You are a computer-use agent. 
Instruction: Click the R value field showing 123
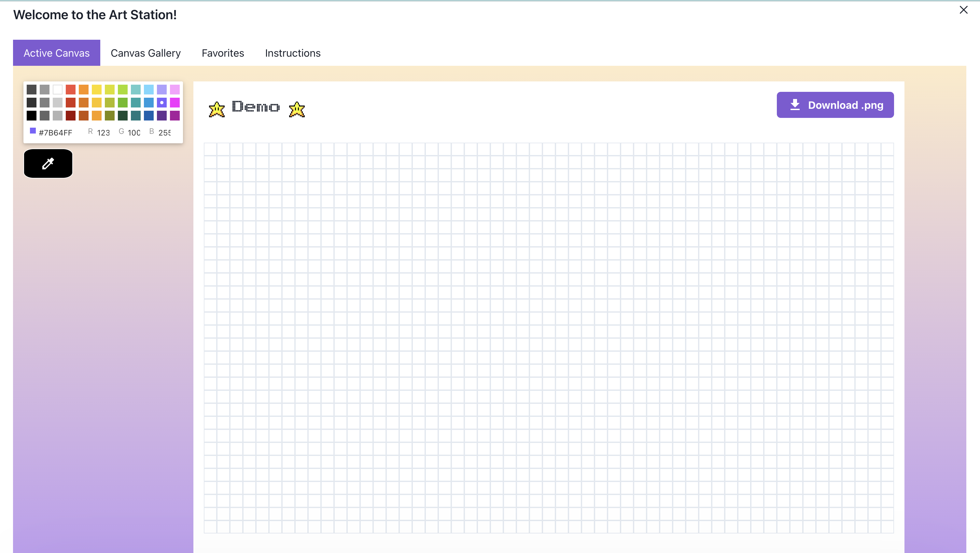click(103, 133)
